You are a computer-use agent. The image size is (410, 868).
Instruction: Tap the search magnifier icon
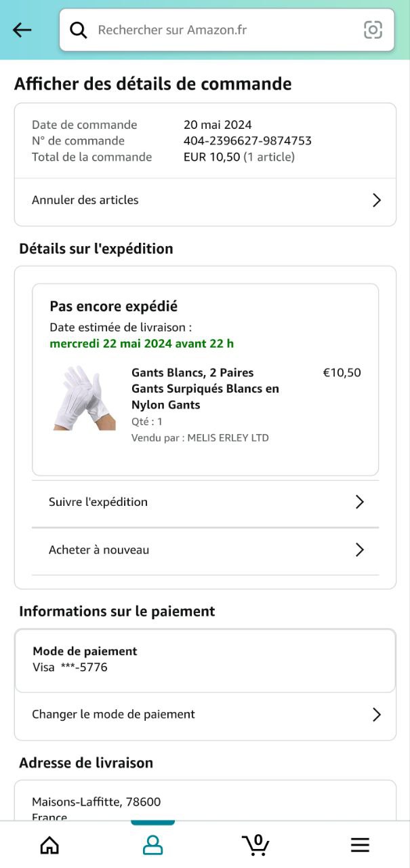[x=79, y=30]
